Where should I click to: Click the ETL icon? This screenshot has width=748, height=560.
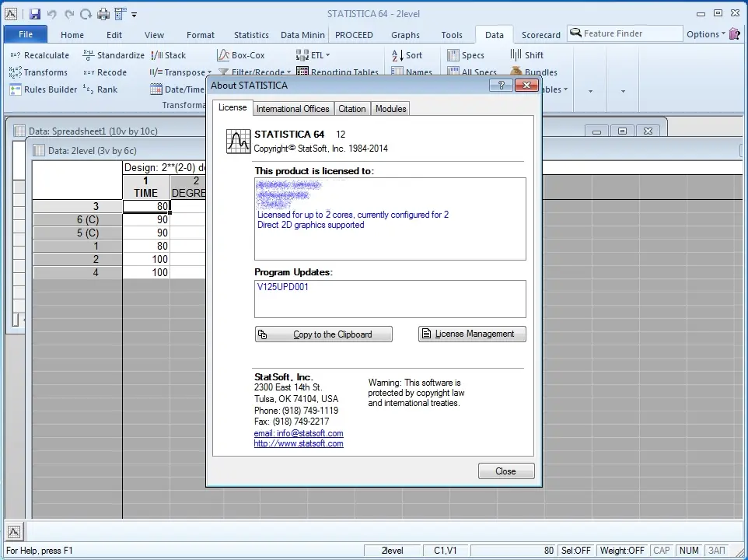coord(302,55)
